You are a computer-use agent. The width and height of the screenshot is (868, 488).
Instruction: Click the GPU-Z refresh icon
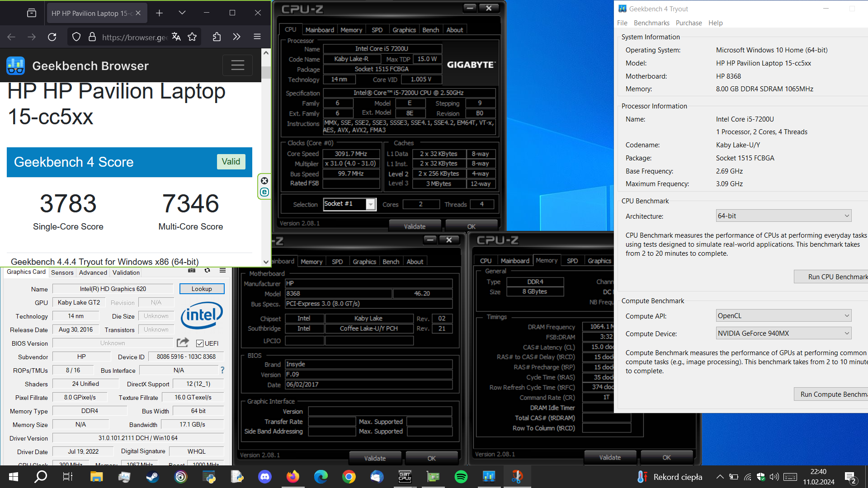tap(208, 271)
